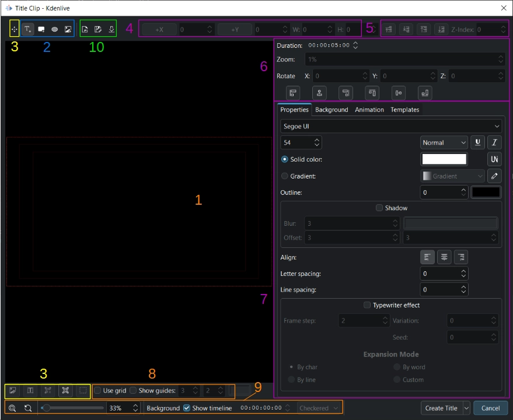Open the Segoe UI font dropdown
The width and height of the screenshot is (513, 420).
coord(391,126)
